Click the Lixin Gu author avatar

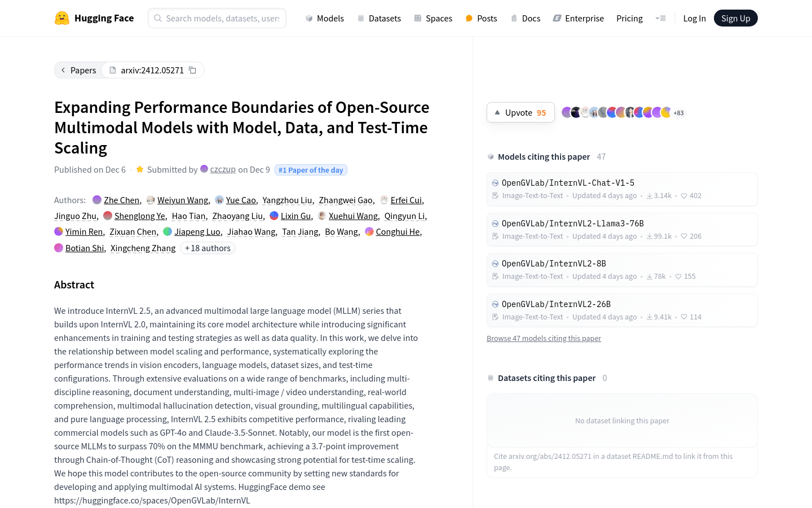[x=274, y=216]
